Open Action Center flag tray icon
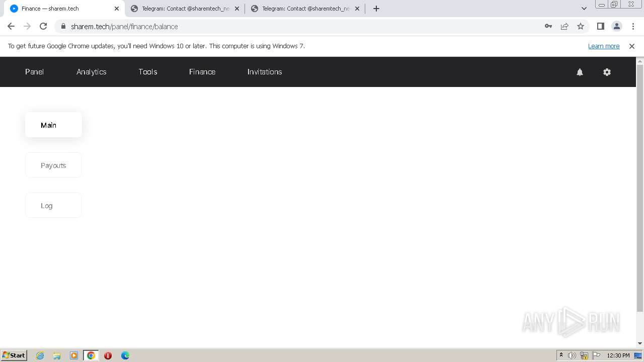 point(596,355)
